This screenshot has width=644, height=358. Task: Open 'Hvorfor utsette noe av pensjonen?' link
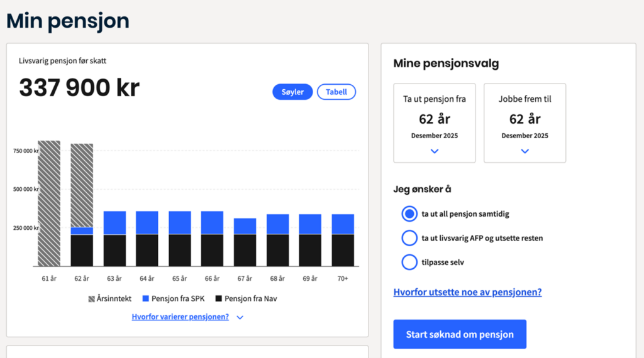(x=467, y=292)
